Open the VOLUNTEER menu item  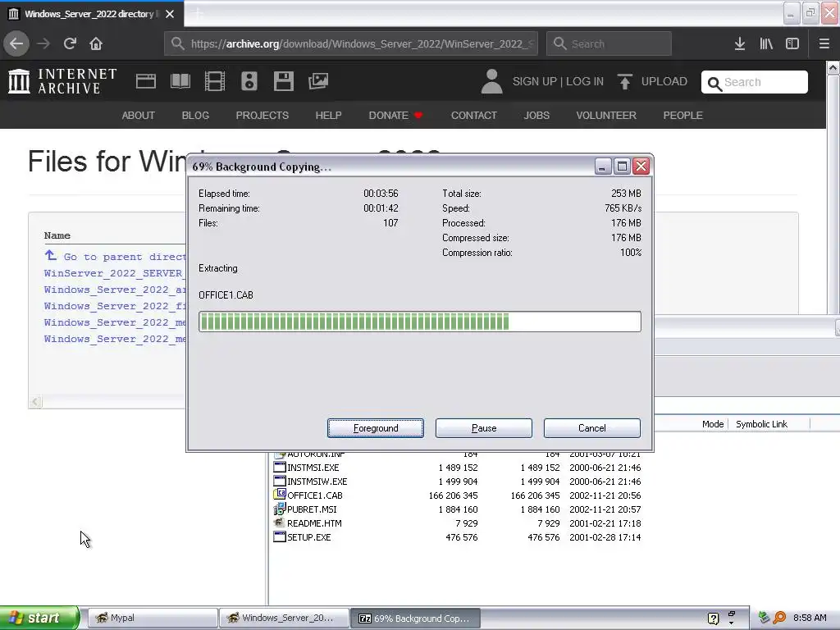tap(606, 115)
